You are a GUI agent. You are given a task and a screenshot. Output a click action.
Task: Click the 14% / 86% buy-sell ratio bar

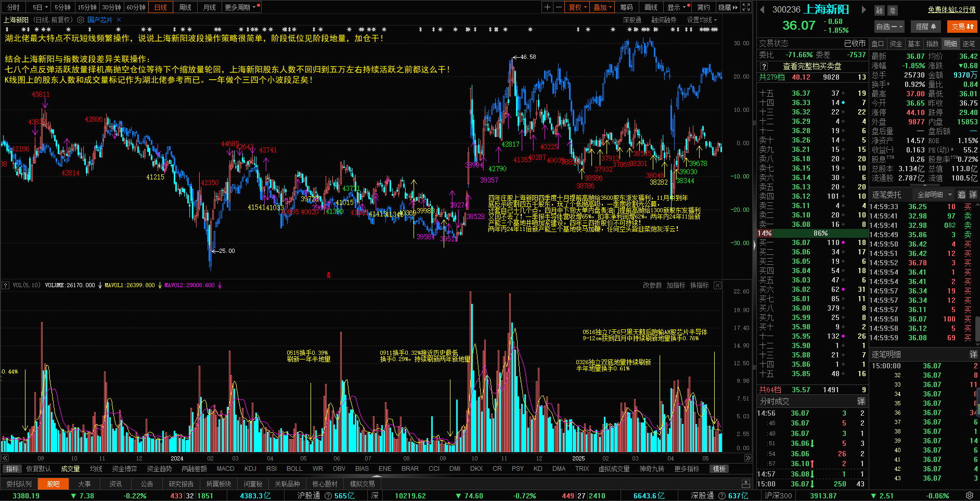811,233
